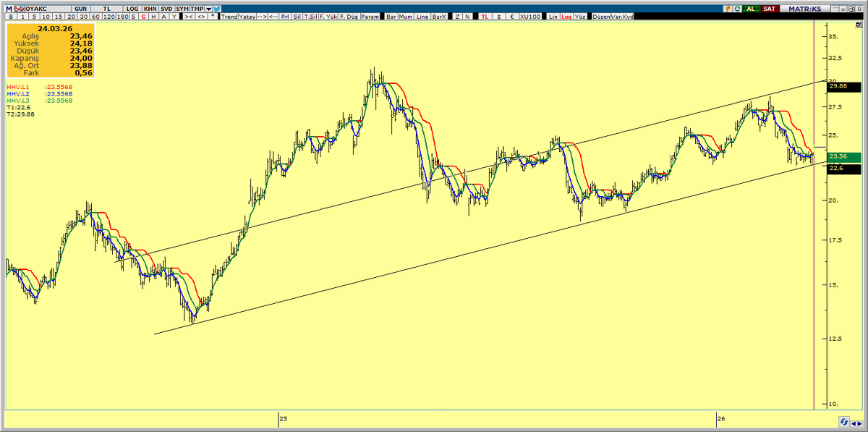Select the Y yearly period button
Image resolution: width=868 pixels, height=432 pixels.
coord(174,17)
